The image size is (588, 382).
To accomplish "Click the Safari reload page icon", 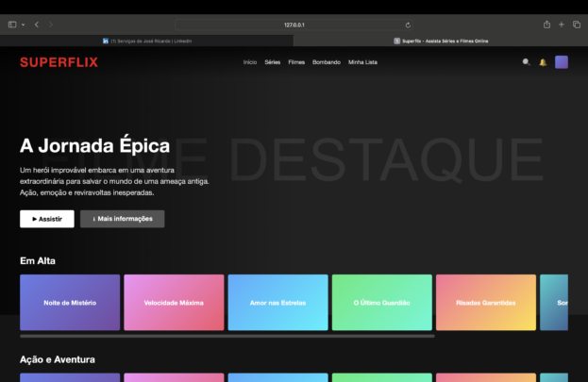I will [408, 25].
